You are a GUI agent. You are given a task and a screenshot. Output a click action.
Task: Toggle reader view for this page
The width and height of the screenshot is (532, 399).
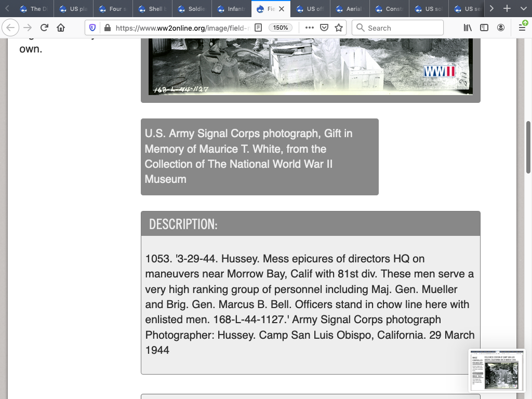pyautogui.click(x=258, y=28)
